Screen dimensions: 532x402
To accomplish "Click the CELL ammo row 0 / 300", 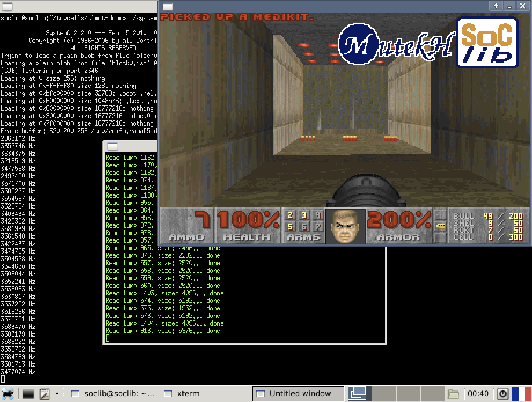I will [488, 237].
